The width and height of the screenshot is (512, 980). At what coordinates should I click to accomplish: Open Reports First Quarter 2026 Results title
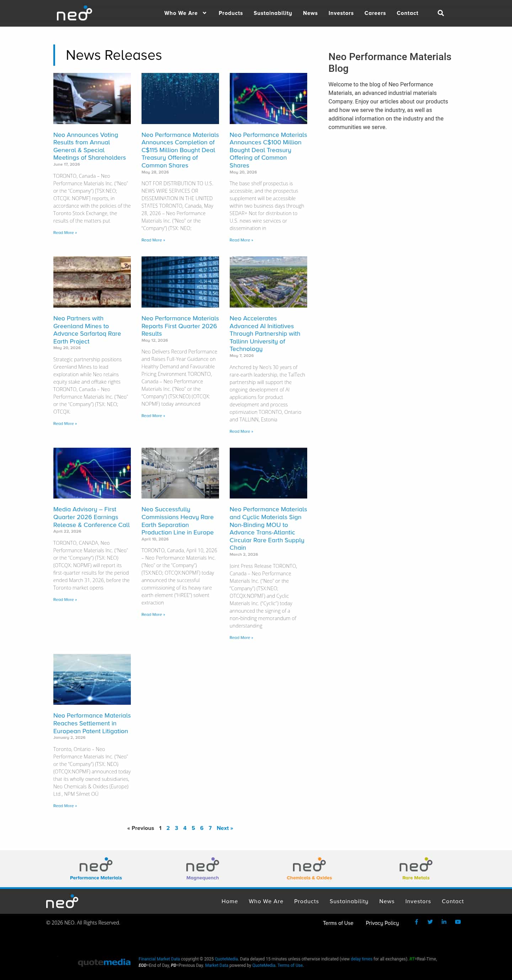tap(180, 326)
